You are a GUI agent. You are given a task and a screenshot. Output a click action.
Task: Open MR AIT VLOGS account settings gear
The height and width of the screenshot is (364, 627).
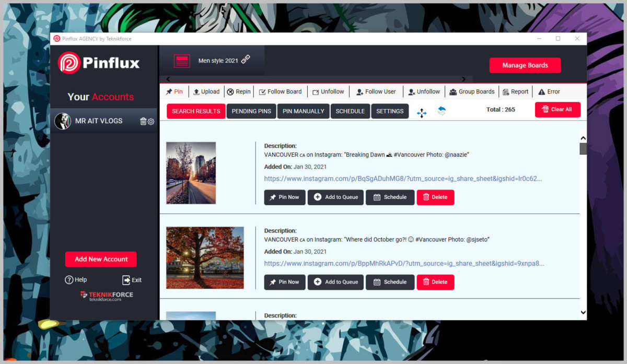pyautogui.click(x=151, y=121)
